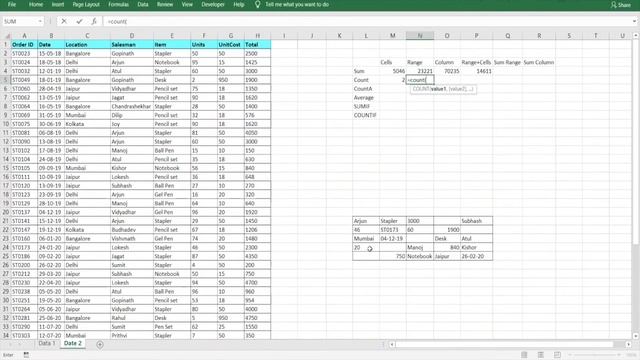Image resolution: width=640 pixels, height=360 pixels.
Task: Click horizontal scrollbar left arrow
Action: [392, 344]
